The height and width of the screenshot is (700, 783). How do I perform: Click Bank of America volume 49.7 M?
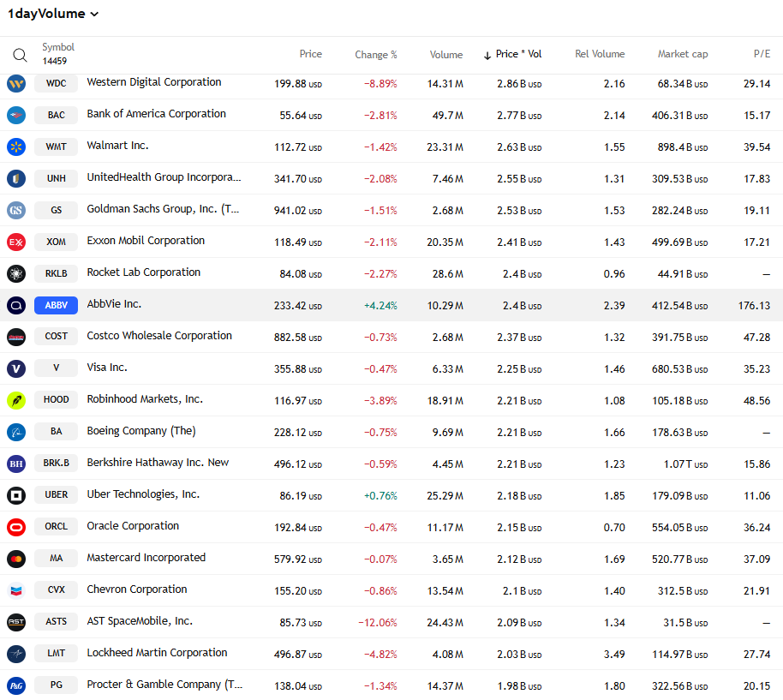pos(447,116)
